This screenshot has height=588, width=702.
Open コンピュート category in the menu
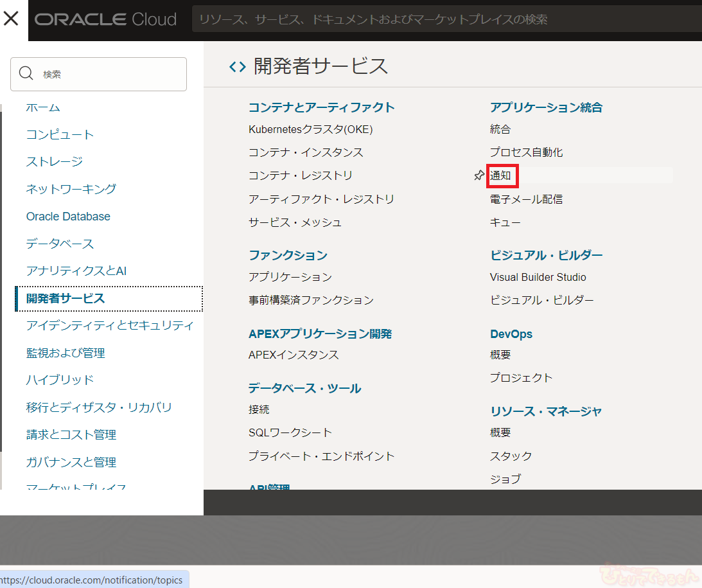[60, 134]
